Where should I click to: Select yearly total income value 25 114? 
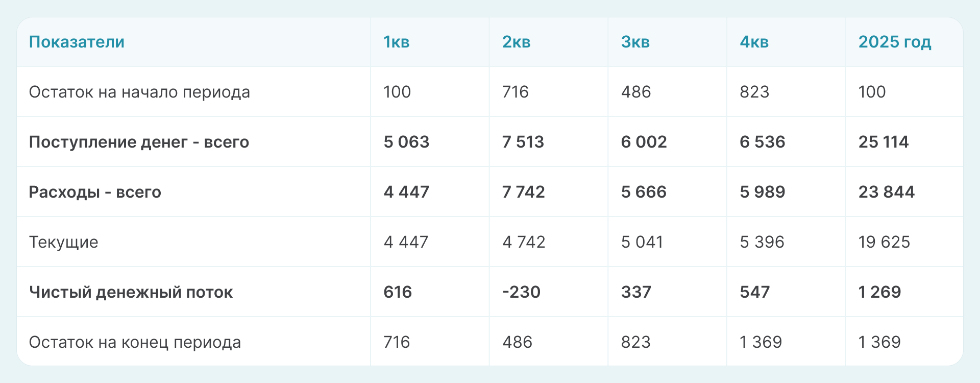click(883, 142)
